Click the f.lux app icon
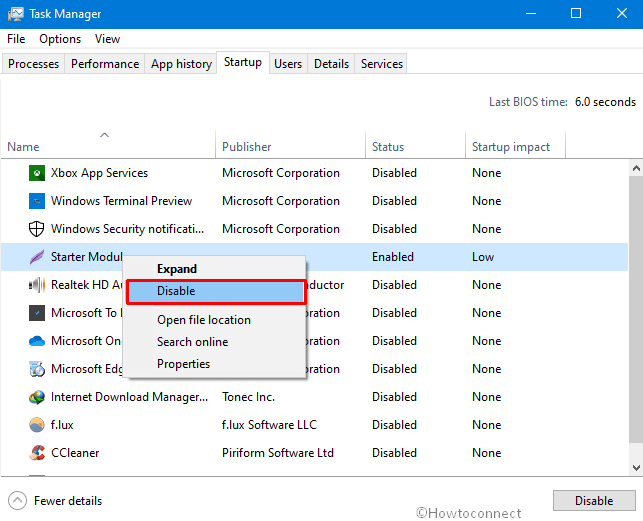 click(36, 425)
